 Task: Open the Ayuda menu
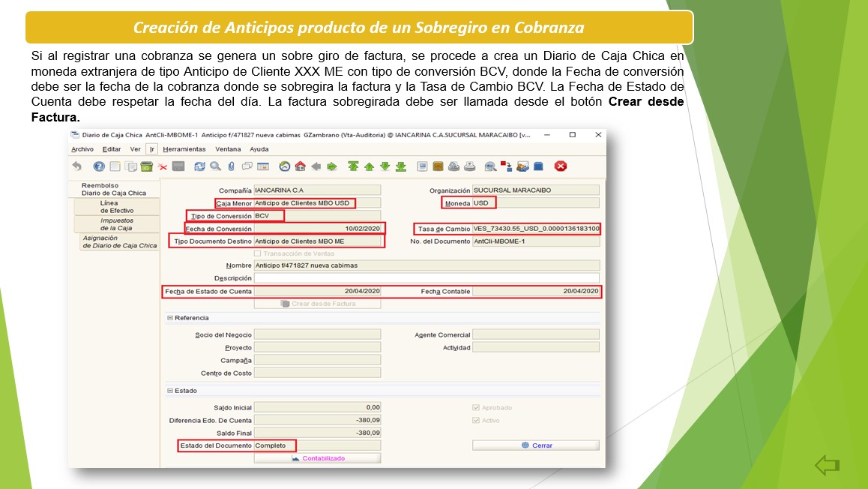tap(259, 149)
